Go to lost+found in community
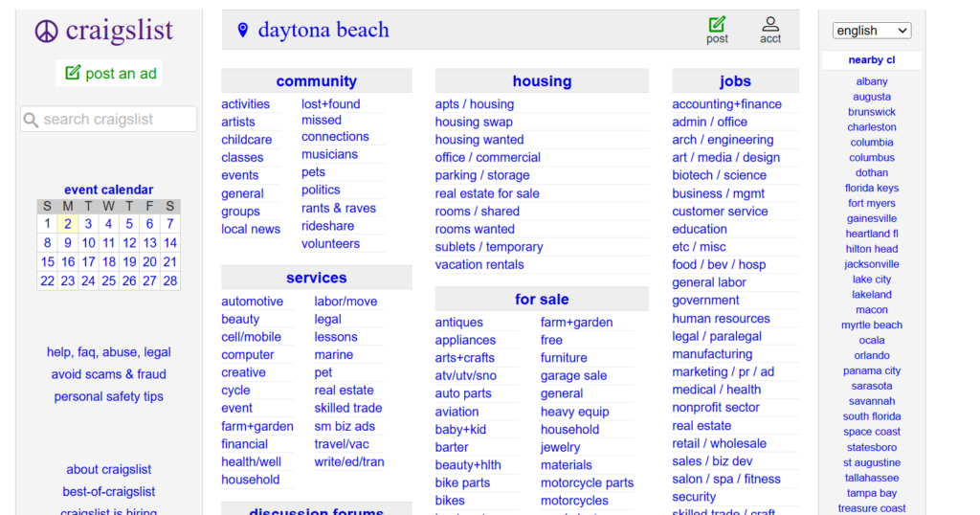The image size is (980, 515). tap(330, 104)
